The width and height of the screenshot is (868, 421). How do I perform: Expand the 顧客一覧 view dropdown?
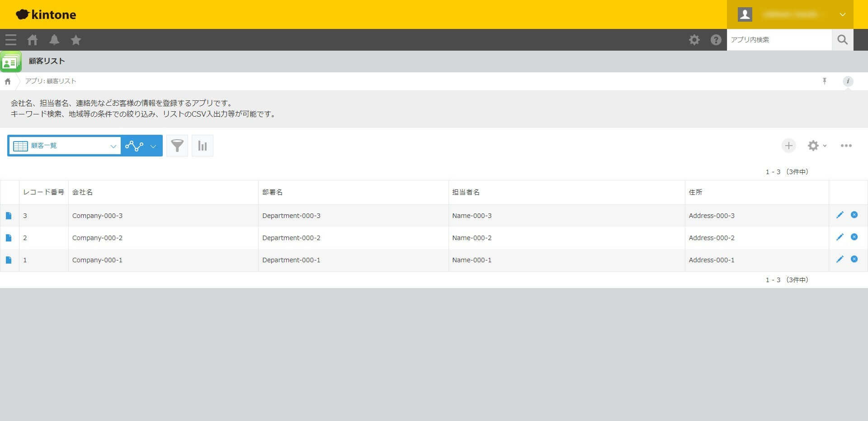65,146
